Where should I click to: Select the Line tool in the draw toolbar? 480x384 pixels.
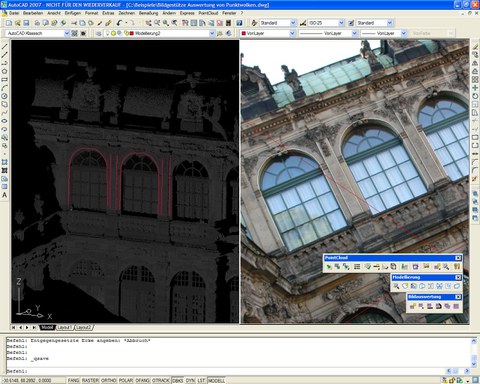click(x=5, y=47)
